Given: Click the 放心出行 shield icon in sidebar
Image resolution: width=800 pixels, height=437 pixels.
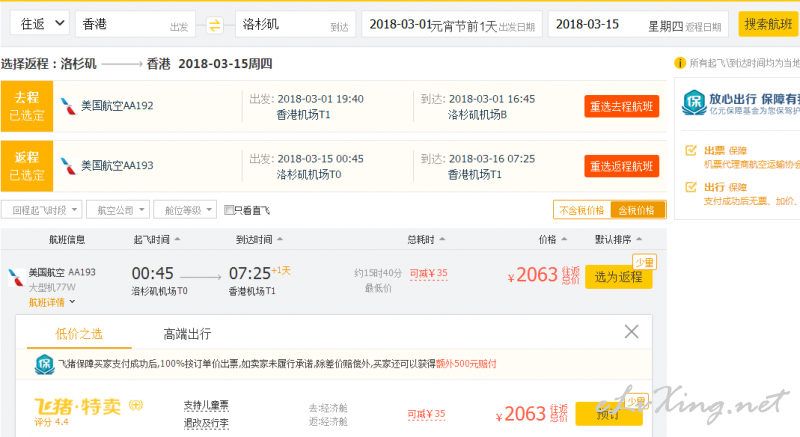Looking at the screenshot, I should tap(694, 103).
